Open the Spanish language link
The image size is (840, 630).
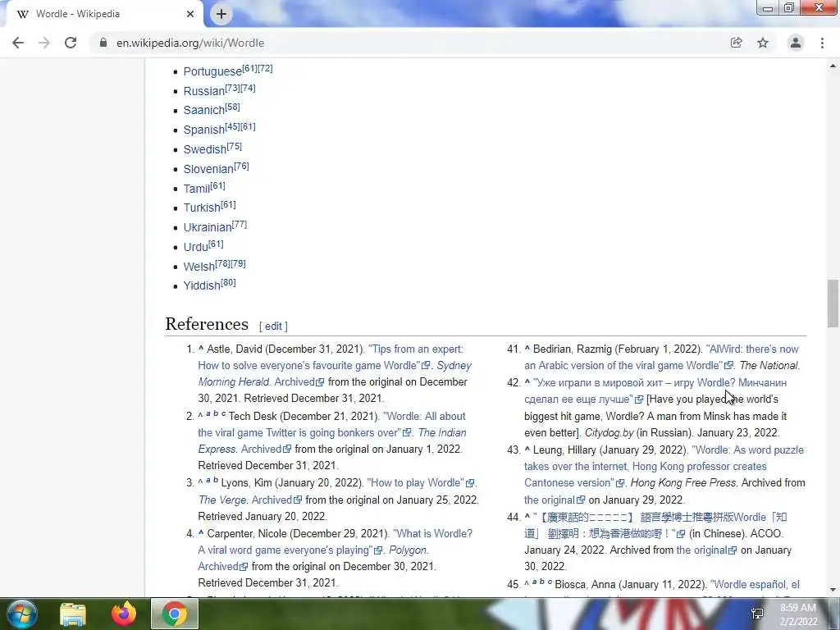click(204, 130)
